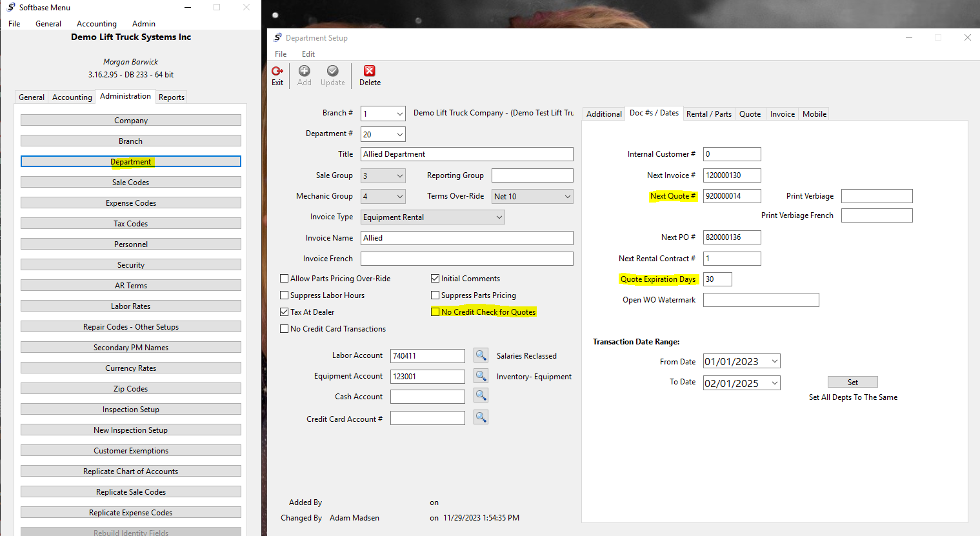Image resolution: width=980 pixels, height=536 pixels.
Task: Click the department Title text field
Action: [466, 154]
